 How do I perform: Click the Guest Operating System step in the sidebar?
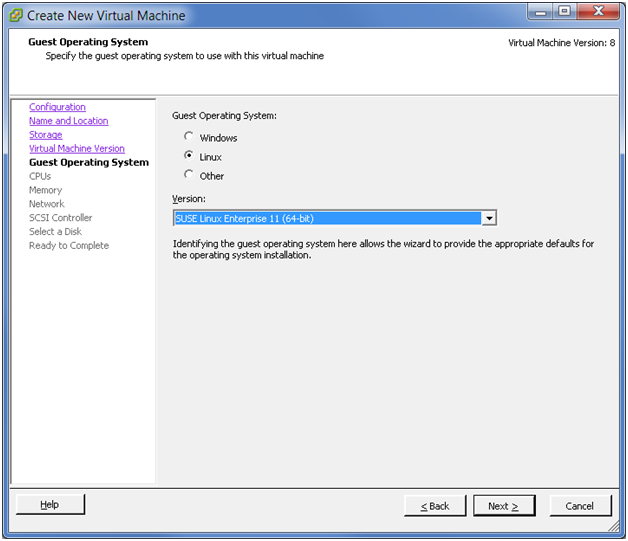[89, 162]
